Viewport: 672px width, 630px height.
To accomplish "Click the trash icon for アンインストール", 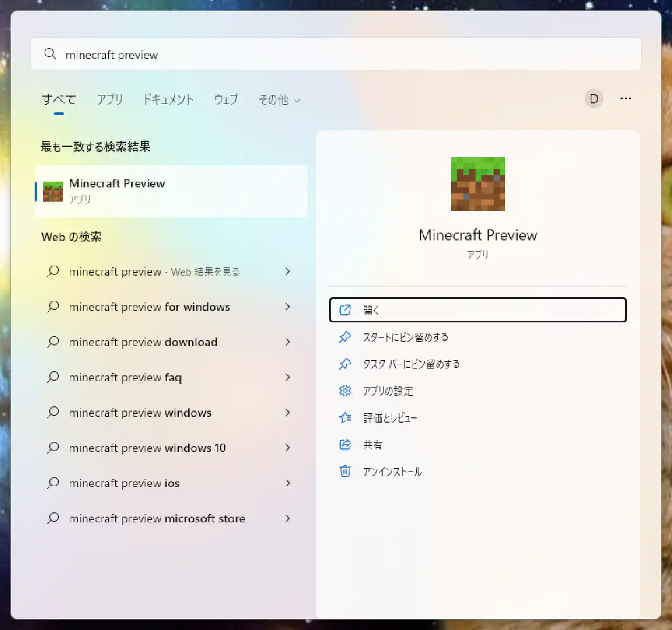I will (x=345, y=471).
